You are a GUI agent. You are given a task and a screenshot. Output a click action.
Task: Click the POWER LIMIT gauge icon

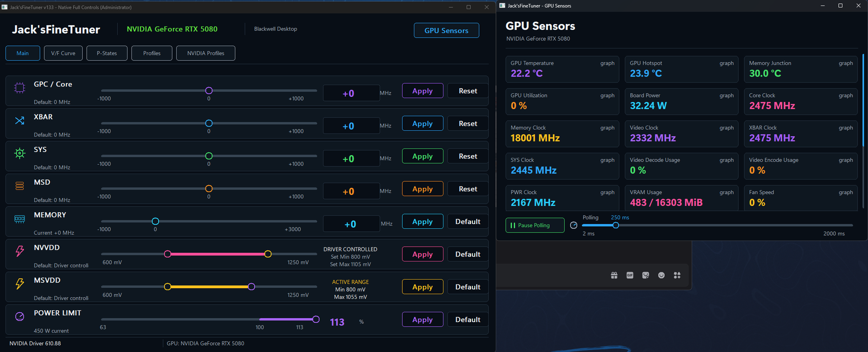pyautogui.click(x=19, y=316)
